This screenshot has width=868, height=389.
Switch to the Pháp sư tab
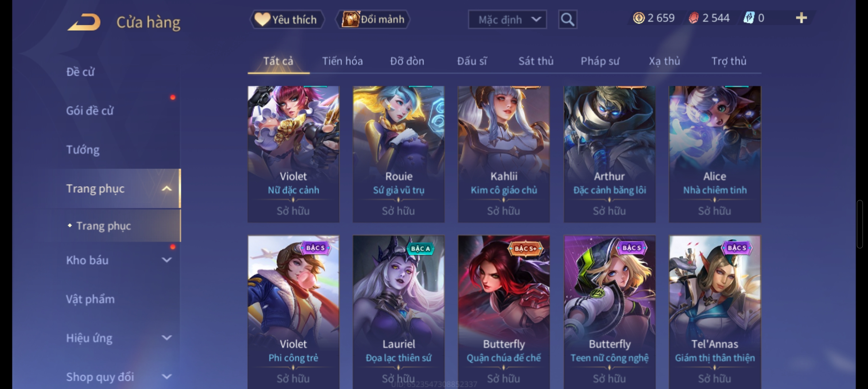[600, 61]
